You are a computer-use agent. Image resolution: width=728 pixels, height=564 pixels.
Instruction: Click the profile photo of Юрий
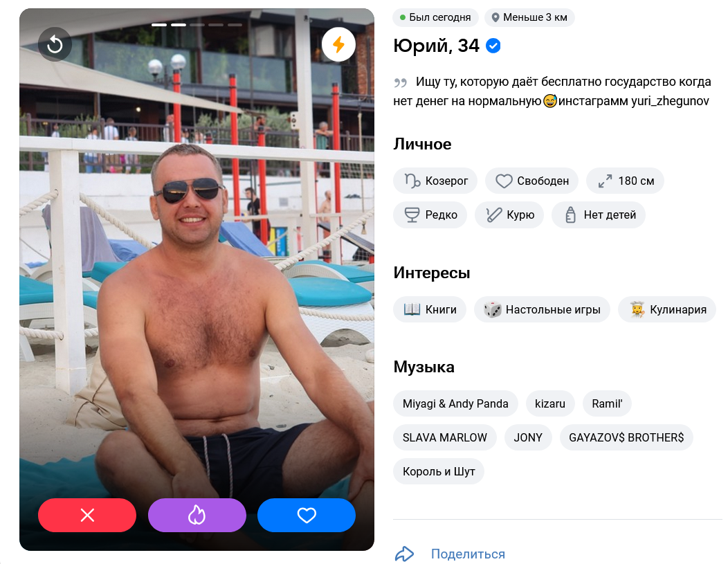click(x=197, y=280)
